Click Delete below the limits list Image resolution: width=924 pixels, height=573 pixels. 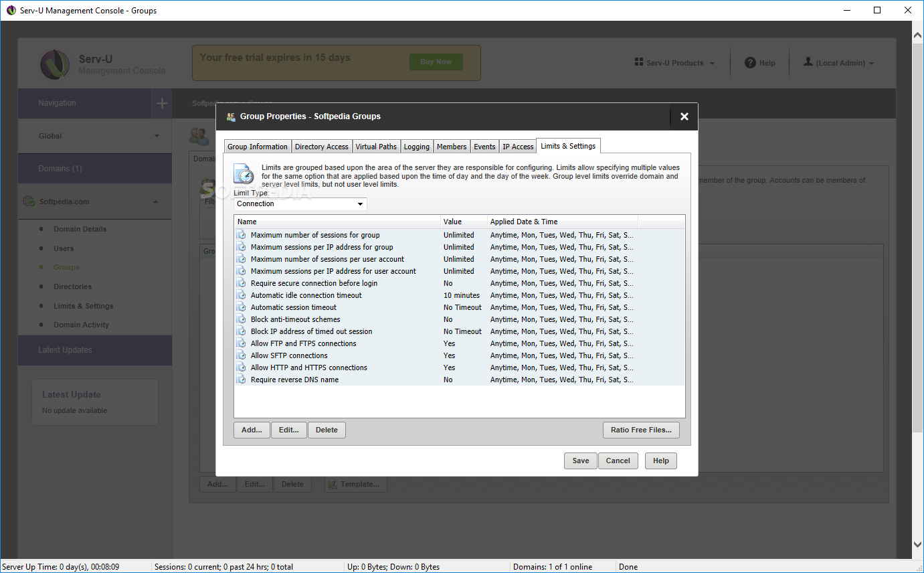coord(327,430)
